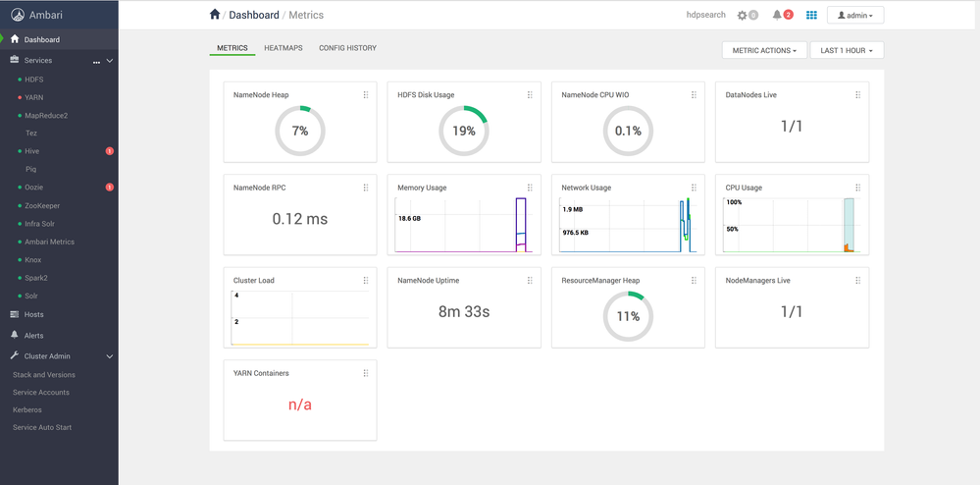The height and width of the screenshot is (485, 980).
Task: Open Cluster Load widget handle
Action: coord(366,281)
